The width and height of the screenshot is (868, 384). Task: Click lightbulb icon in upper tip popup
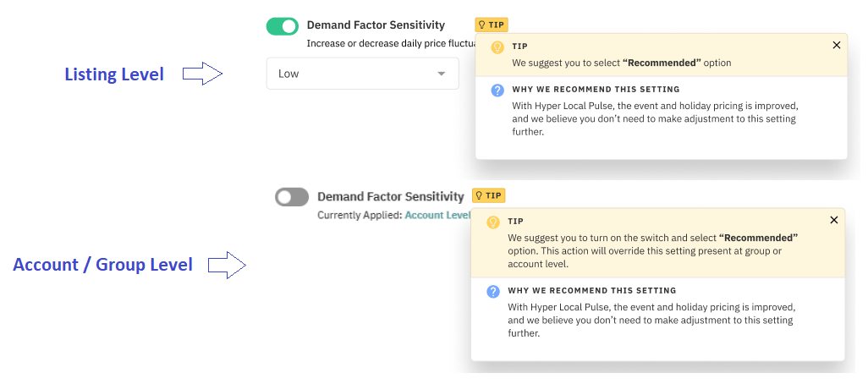pyautogui.click(x=497, y=47)
